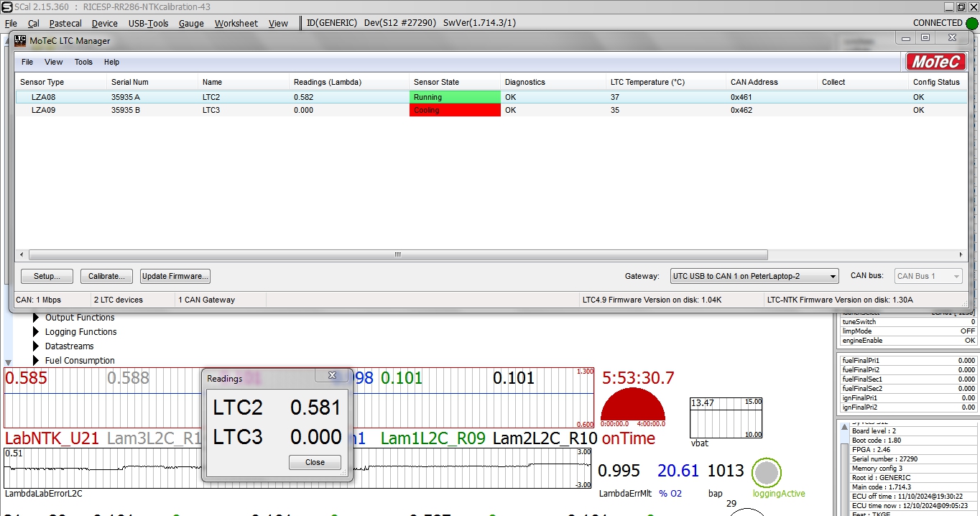Click the vbat gauge graph
980x516 pixels.
pyautogui.click(x=725, y=418)
